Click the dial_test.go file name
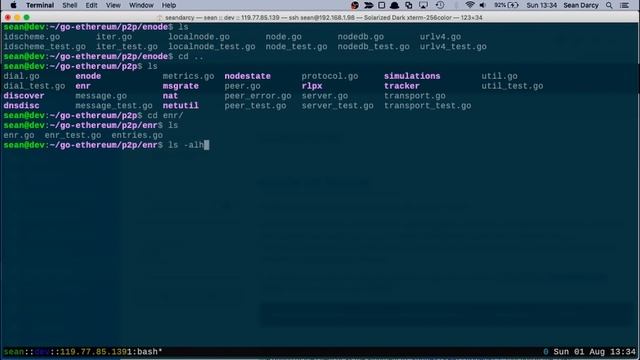Viewport: 640px width, 360px height. pos(34,86)
